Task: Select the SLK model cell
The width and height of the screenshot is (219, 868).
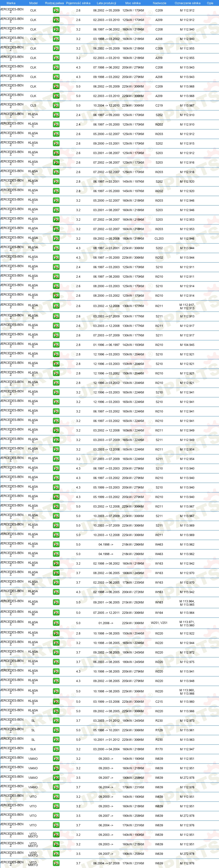Action: [x=33, y=749]
